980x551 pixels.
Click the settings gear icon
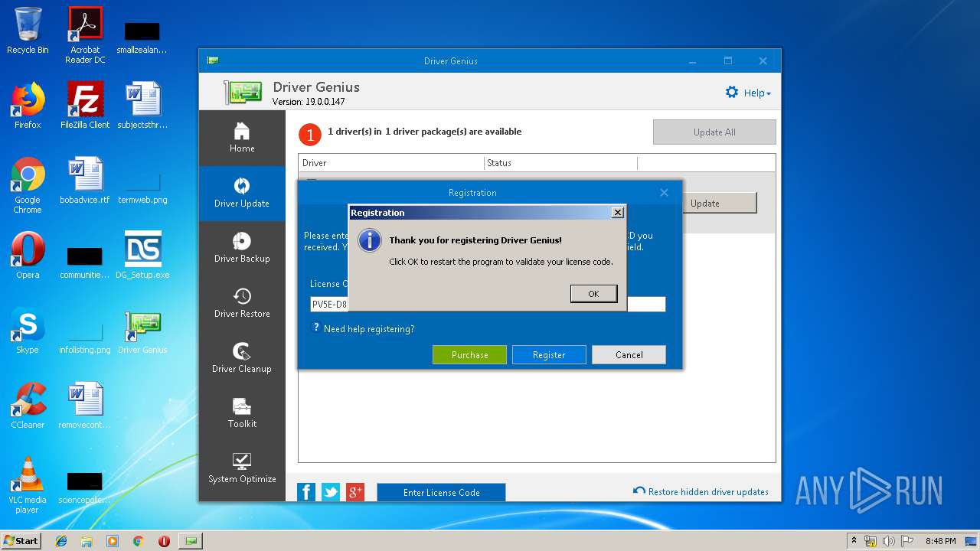(732, 93)
